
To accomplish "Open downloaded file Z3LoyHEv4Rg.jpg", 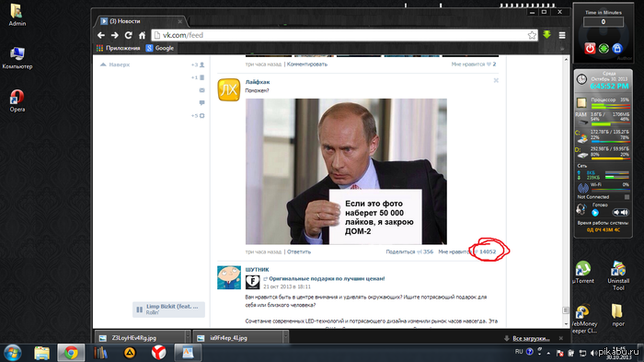I will coord(140,338).
